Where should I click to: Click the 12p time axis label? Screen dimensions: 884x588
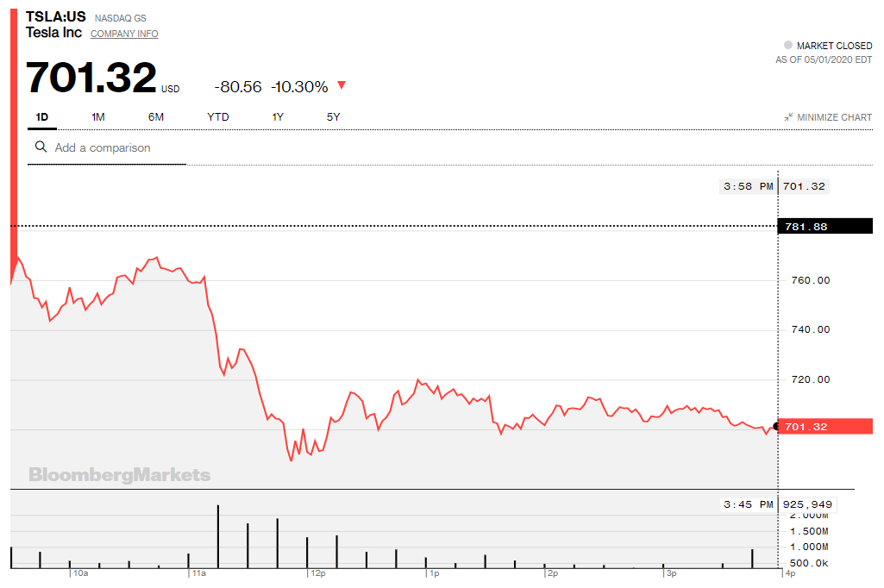[x=317, y=573]
